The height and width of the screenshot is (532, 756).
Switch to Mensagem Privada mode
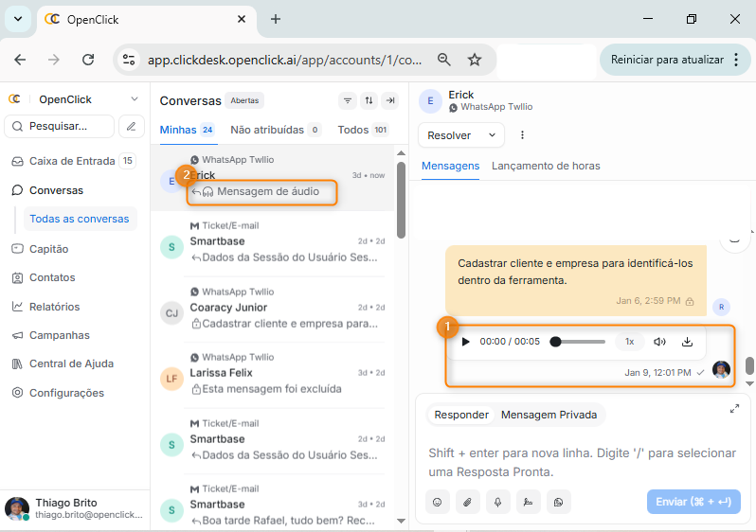550,415
